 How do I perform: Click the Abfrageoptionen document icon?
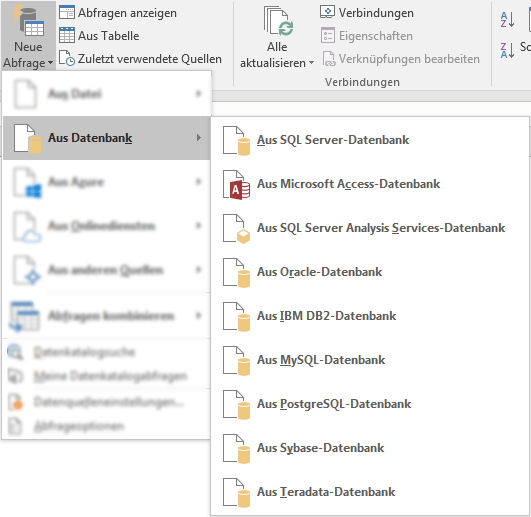[x=15, y=426]
